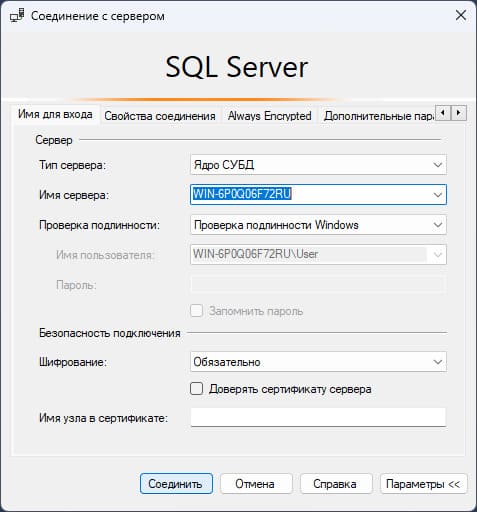Open help with the Справка button
The height and width of the screenshot is (512, 477).
(x=336, y=484)
